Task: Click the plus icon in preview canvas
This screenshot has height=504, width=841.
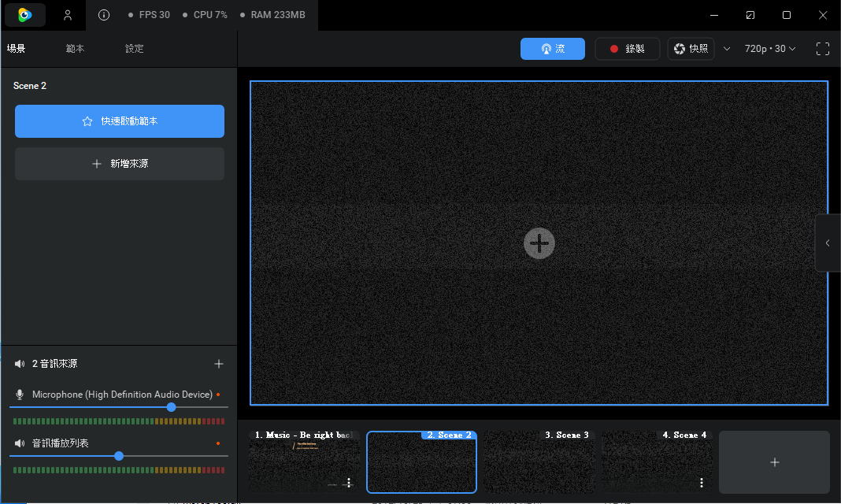Action: pyautogui.click(x=539, y=243)
